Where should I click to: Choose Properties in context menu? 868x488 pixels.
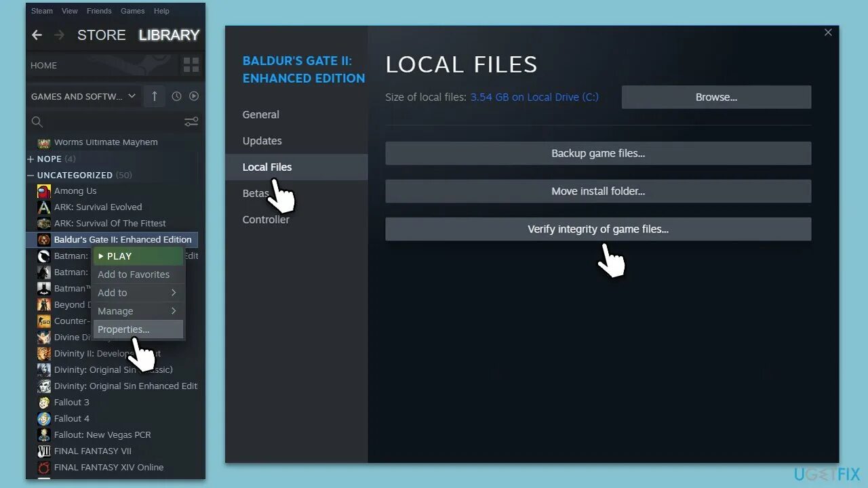pos(138,329)
